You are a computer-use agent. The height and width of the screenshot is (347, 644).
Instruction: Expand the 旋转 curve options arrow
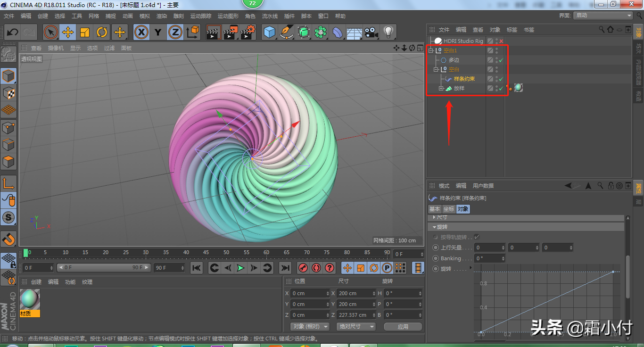tap(471, 268)
